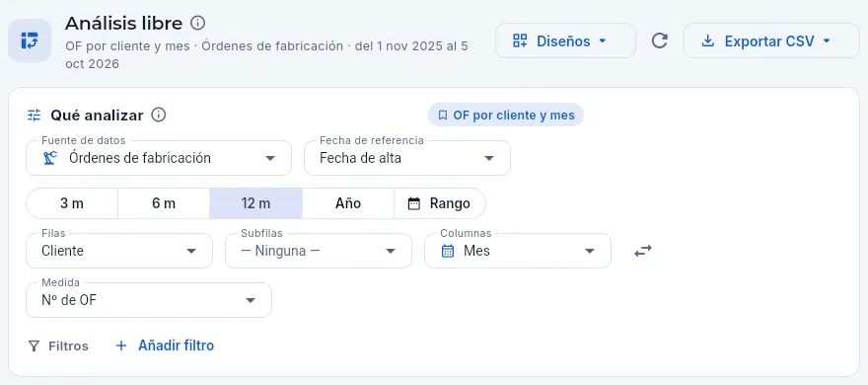Select the Año period
Screen dimensions: 868x385
(x=348, y=203)
